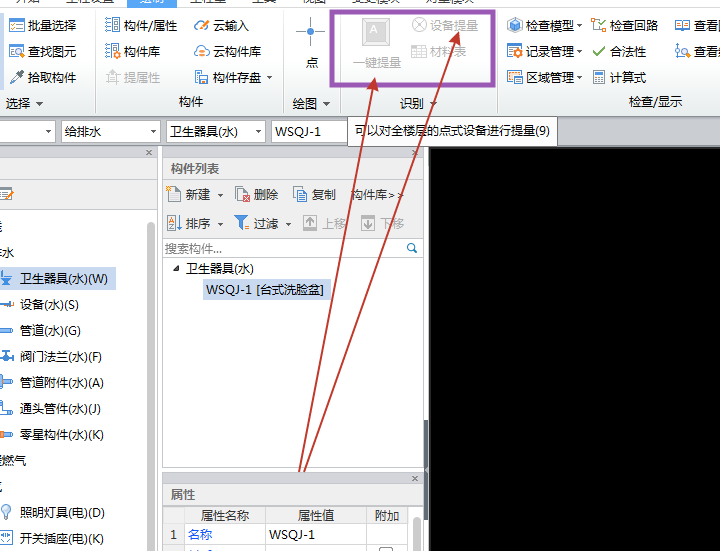The image size is (720, 551).
Task: Open 云输入 cloud input
Action: point(221,25)
